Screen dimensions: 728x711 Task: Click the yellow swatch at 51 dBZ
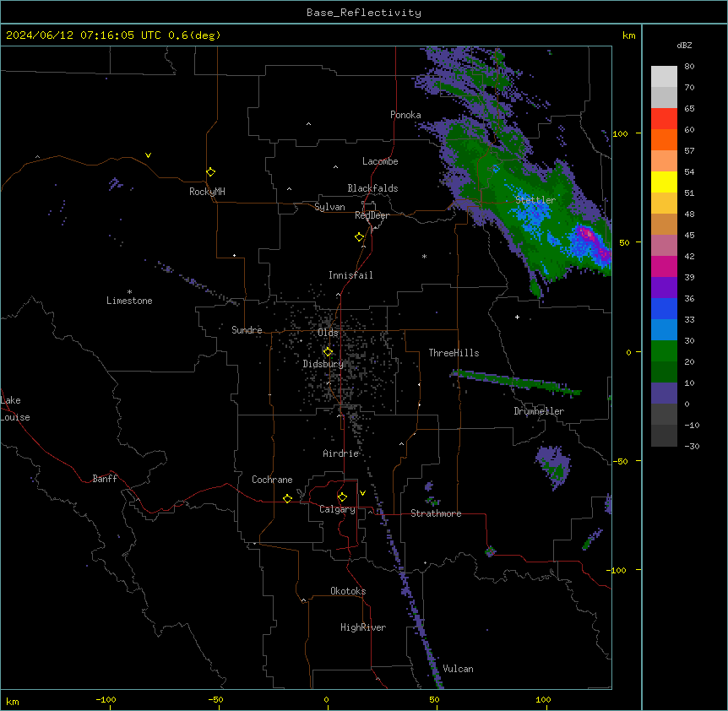click(664, 182)
